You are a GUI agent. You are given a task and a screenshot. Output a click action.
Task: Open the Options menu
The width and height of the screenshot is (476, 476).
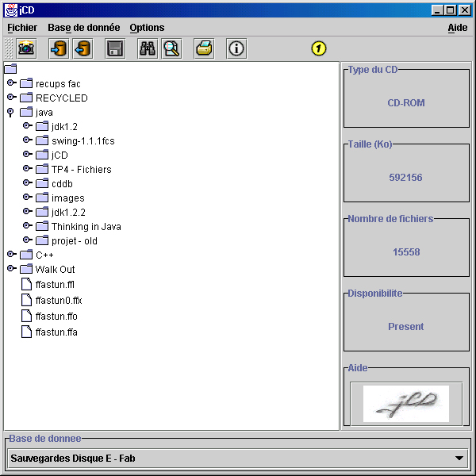click(x=147, y=28)
